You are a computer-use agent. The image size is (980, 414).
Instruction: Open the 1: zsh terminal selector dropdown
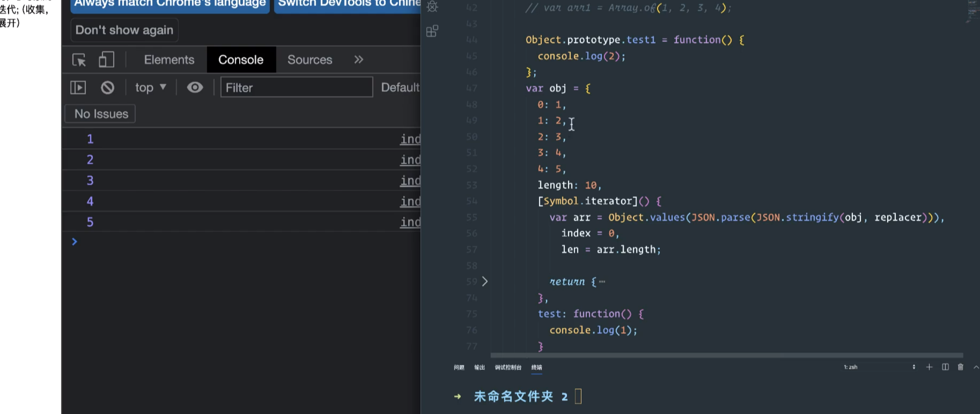pos(879,367)
